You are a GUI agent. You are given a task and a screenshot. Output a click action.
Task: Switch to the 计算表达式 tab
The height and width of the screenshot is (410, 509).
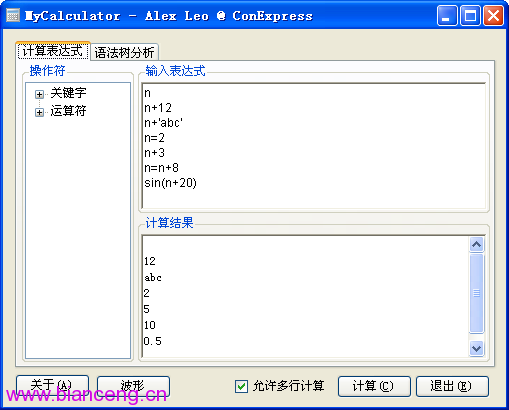click(53, 51)
